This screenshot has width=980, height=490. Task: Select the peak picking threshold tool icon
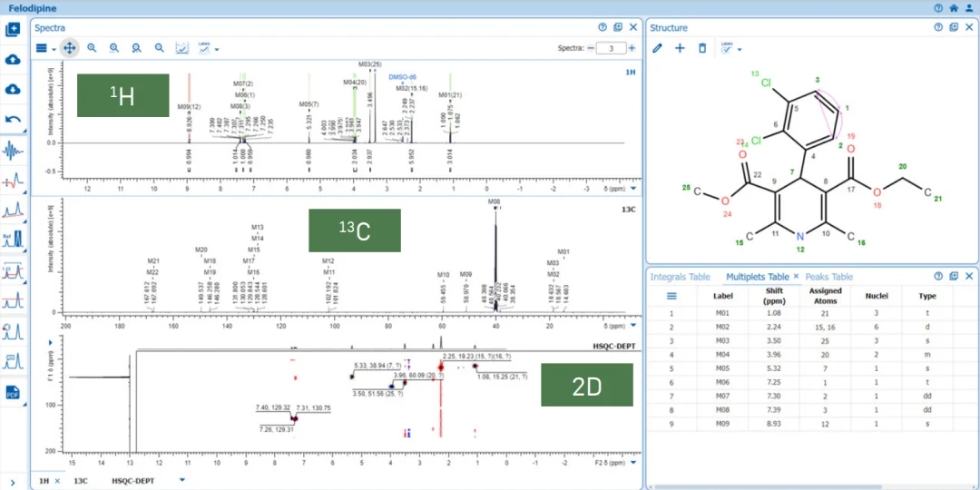(x=13, y=300)
